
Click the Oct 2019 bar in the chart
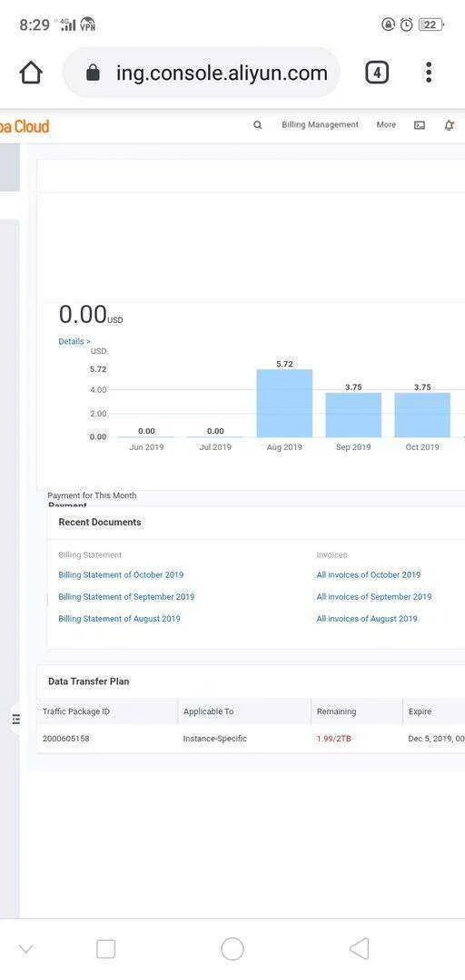click(422, 415)
